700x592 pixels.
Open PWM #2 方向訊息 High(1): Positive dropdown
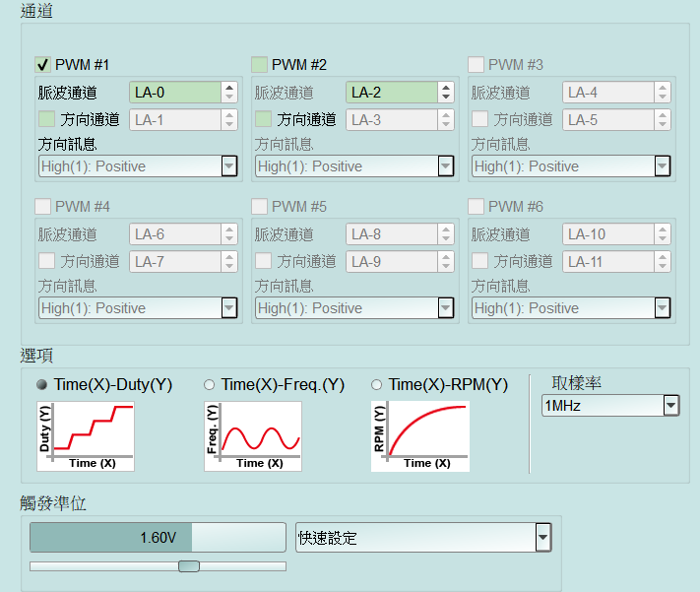pos(354,166)
